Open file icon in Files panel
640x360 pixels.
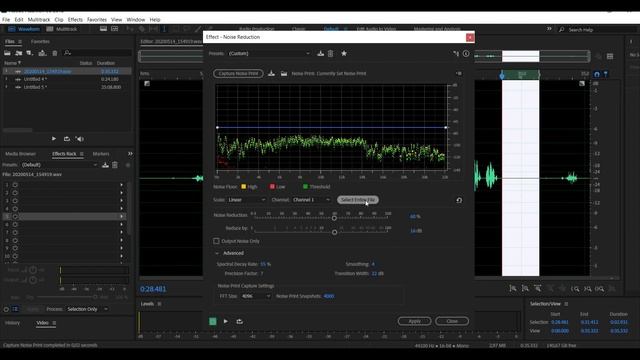coord(7,53)
